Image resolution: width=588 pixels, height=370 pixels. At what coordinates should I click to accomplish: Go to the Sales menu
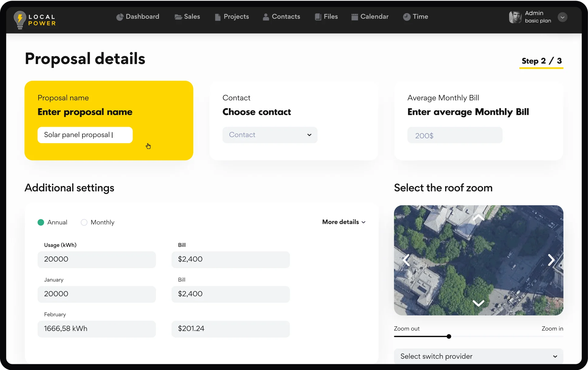click(188, 17)
